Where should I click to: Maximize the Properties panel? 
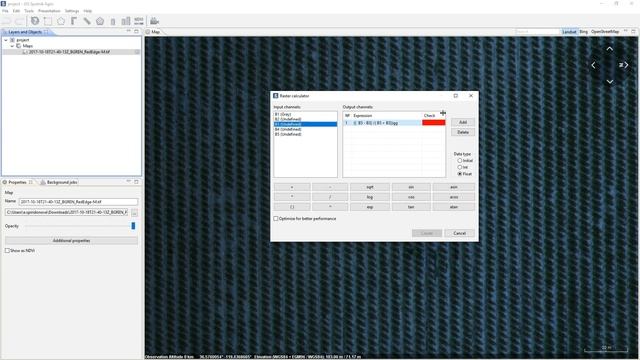[x=137, y=182]
